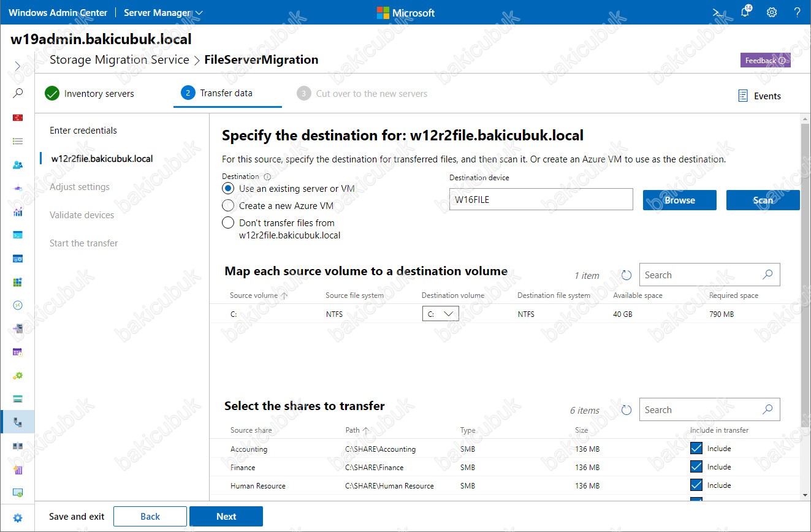Open the Storage Replica tool

18,446
